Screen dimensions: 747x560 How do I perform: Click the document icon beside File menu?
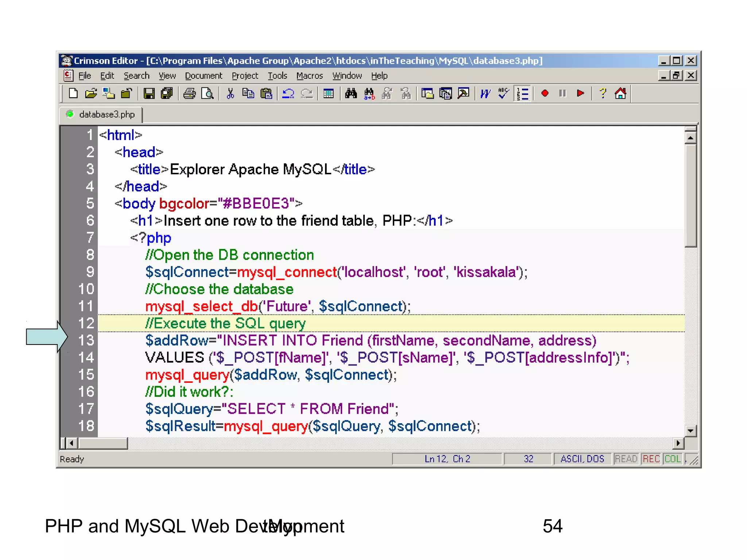pos(68,75)
